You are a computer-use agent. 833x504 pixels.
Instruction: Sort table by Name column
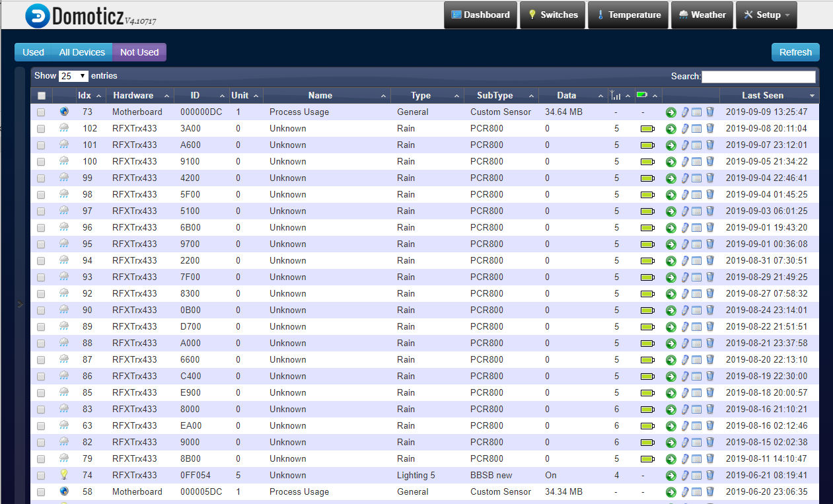pos(327,96)
